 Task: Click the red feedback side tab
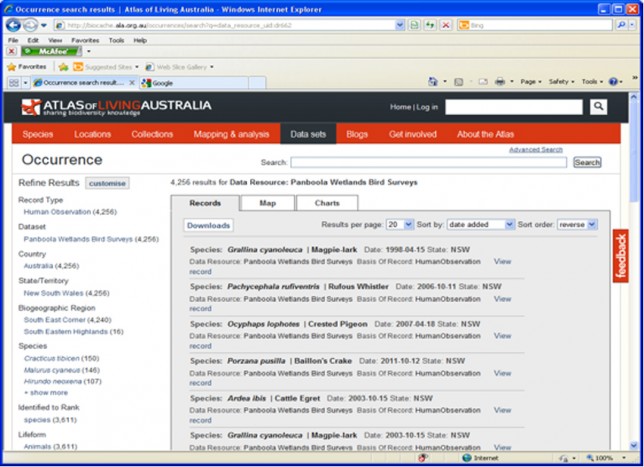tap(620, 256)
